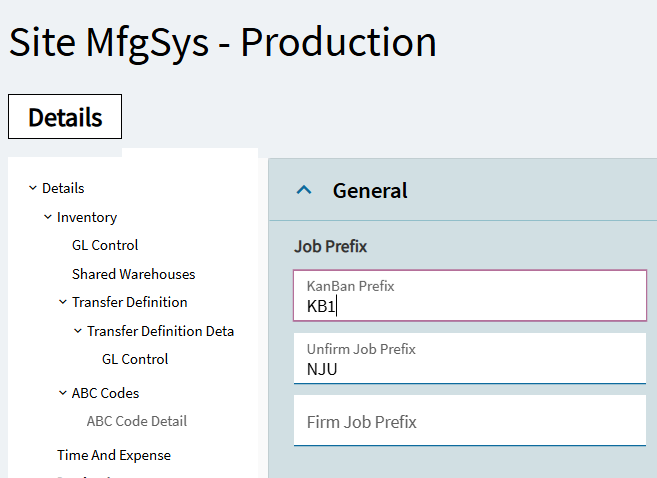This screenshot has width=657, height=478.
Task: Select ABC Code Detail tree item
Action: [137, 421]
